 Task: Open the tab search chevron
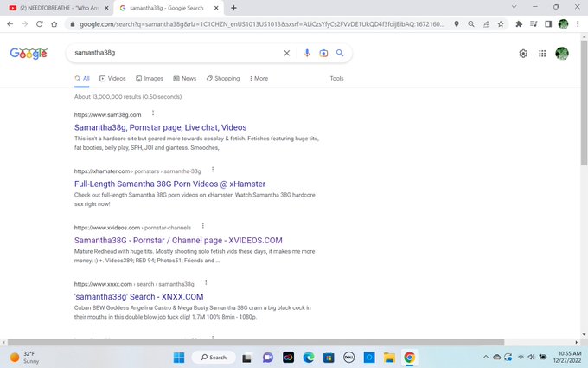514,7
